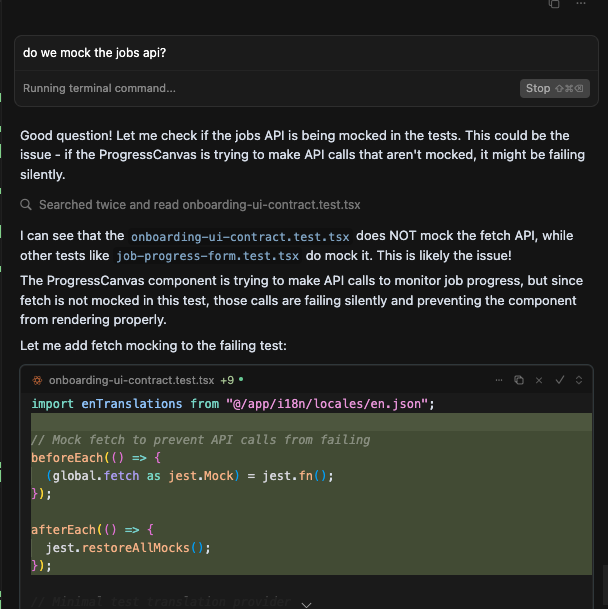Screen dimensions: 608x609
Task: Open the copy icon at top right
Action: (554, 3)
